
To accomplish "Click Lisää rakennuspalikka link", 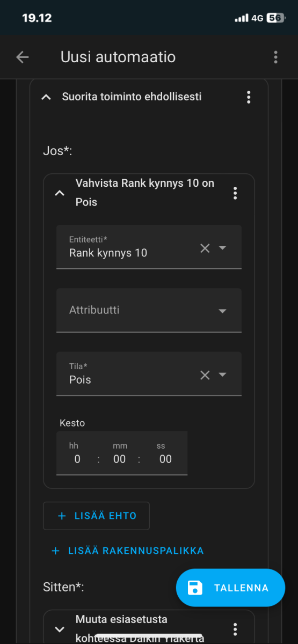I will tap(128, 551).
